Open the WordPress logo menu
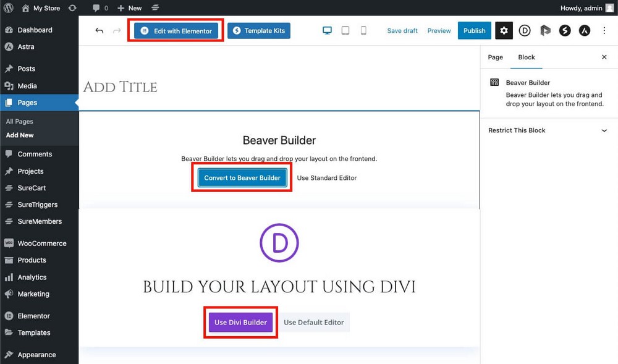The image size is (618, 364). (x=8, y=8)
